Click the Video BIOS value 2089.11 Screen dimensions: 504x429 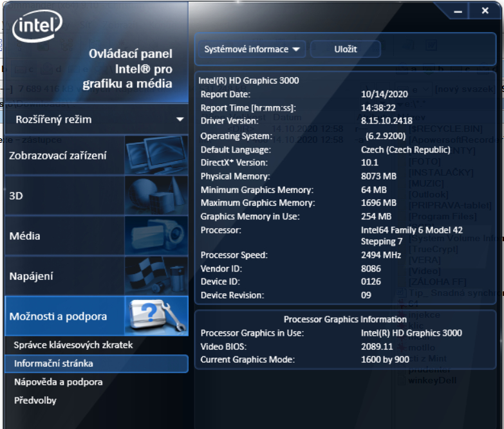377,347
